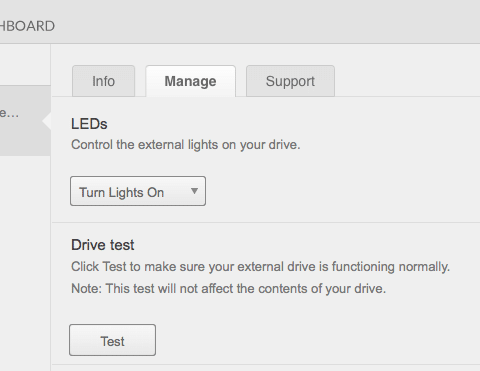Open the Support tab

[290, 81]
